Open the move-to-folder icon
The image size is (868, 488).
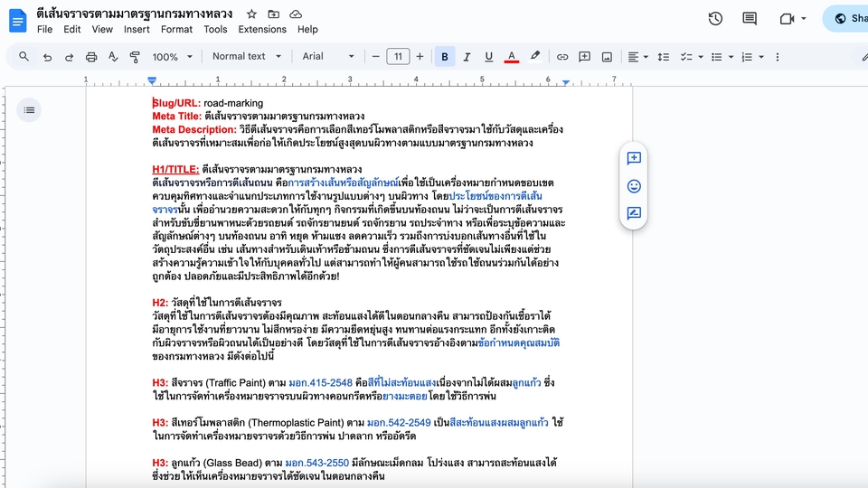pyautogui.click(x=273, y=14)
